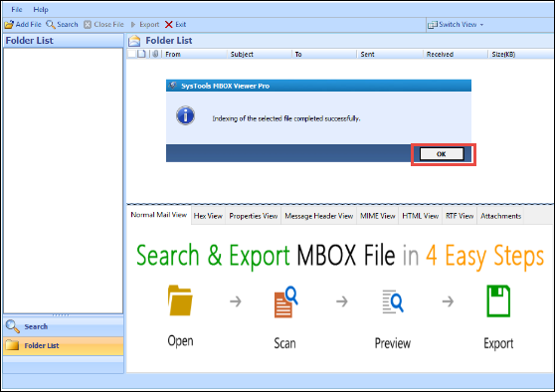Select Folder List in the navigation pane
The height and width of the screenshot is (392, 555).
point(64,345)
